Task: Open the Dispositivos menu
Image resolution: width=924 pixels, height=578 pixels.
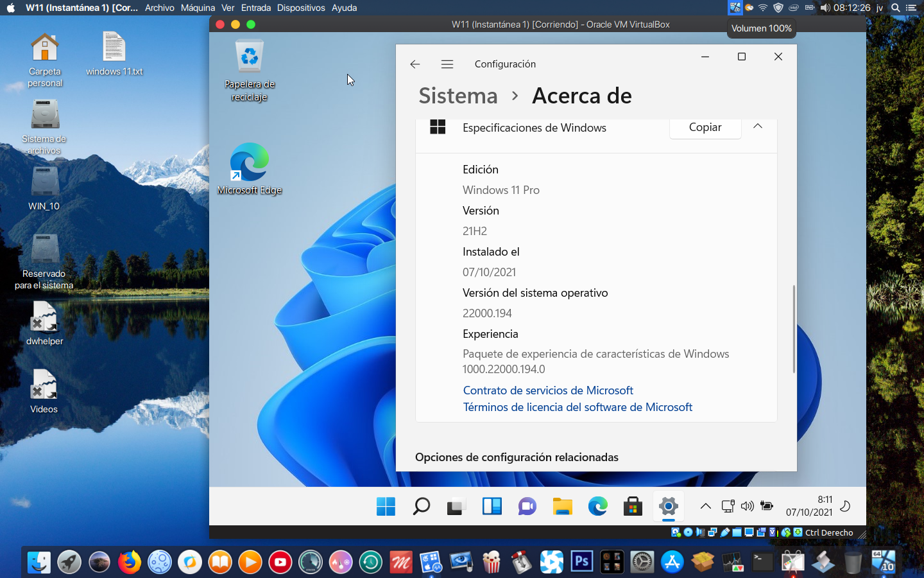Action: pyautogui.click(x=301, y=8)
